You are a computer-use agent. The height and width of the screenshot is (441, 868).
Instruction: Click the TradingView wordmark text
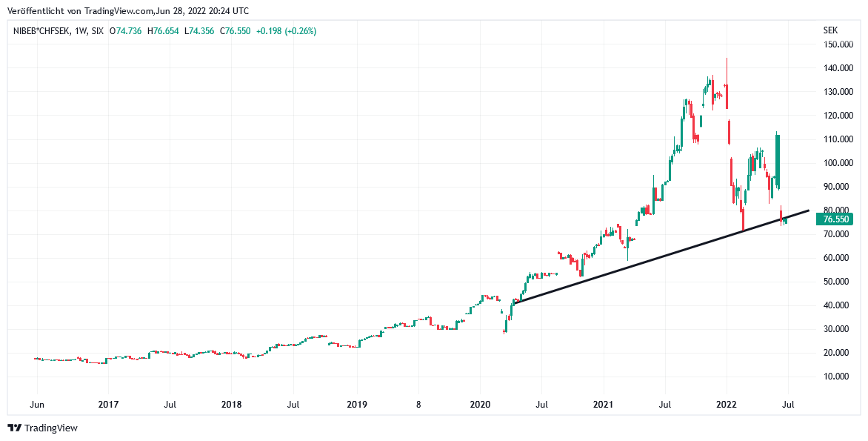click(x=50, y=428)
